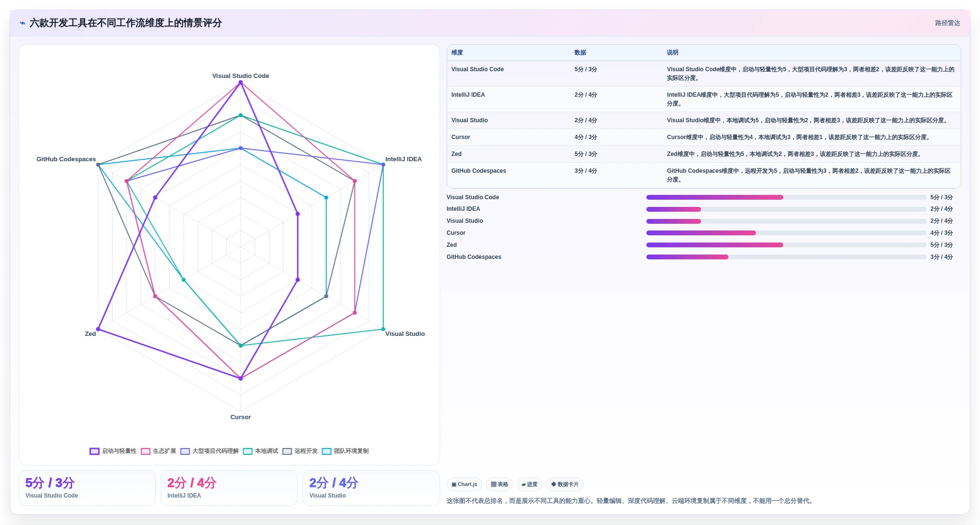Viewport: 980px width, 525px height.
Task: Click the 说明 column header
Action: tap(673, 52)
